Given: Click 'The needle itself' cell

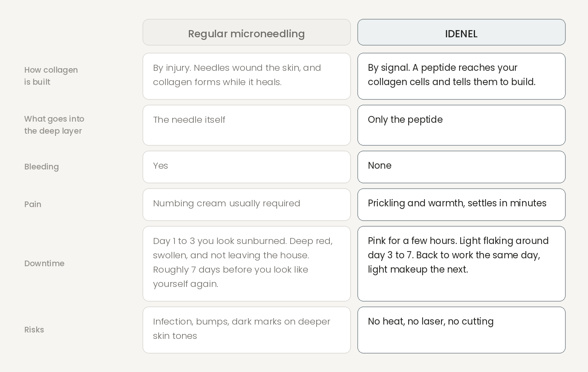Looking at the screenshot, I should click(x=247, y=125).
